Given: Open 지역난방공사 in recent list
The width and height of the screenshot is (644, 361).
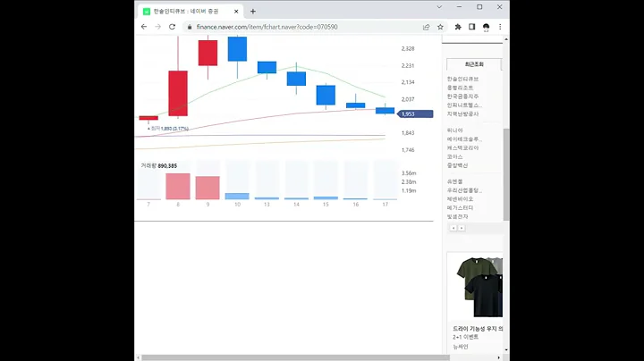Looking at the screenshot, I should tap(462, 114).
